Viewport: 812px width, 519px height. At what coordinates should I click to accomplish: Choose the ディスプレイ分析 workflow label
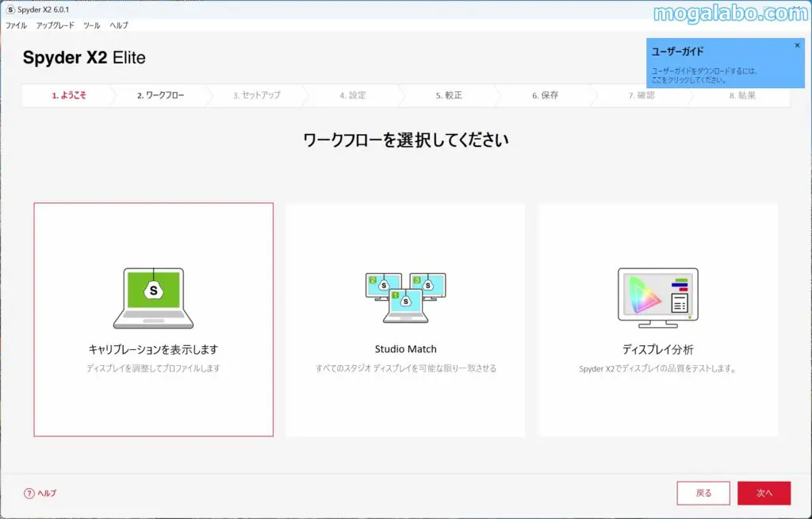(657, 349)
